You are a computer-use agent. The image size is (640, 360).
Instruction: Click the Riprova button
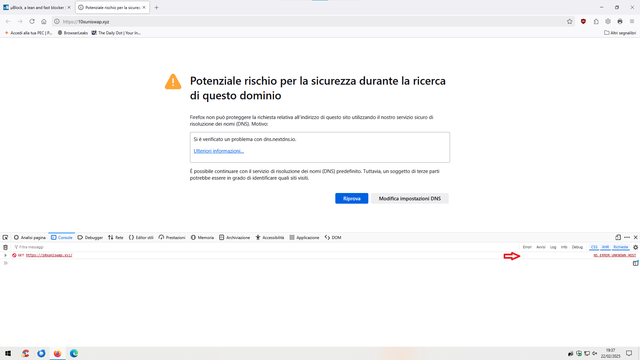click(x=351, y=198)
